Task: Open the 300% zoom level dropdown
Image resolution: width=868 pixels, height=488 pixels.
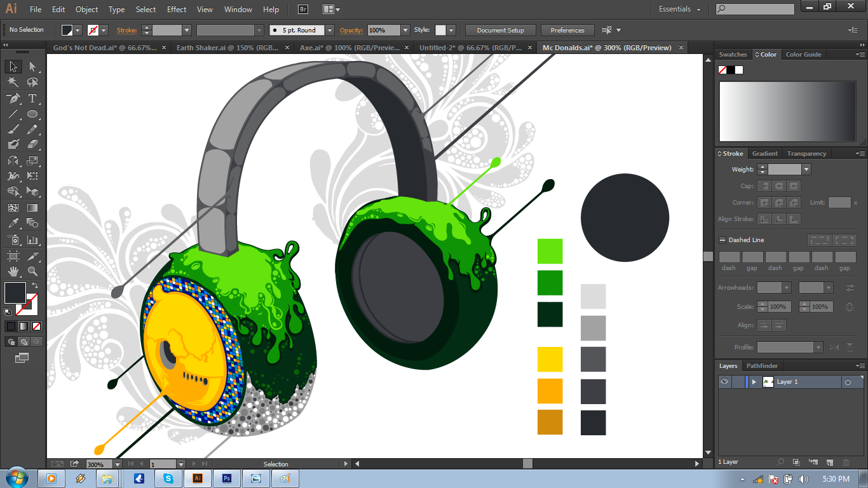Action: [x=117, y=464]
